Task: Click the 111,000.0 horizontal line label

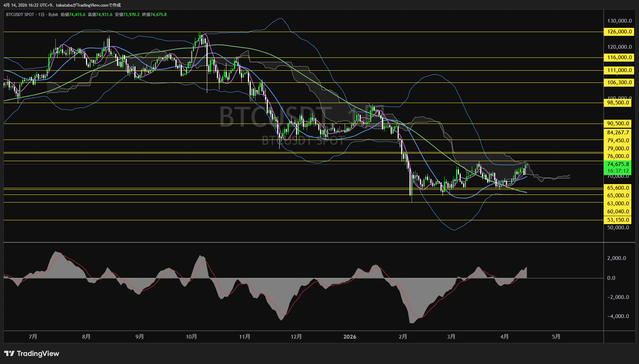Action: (x=619, y=70)
